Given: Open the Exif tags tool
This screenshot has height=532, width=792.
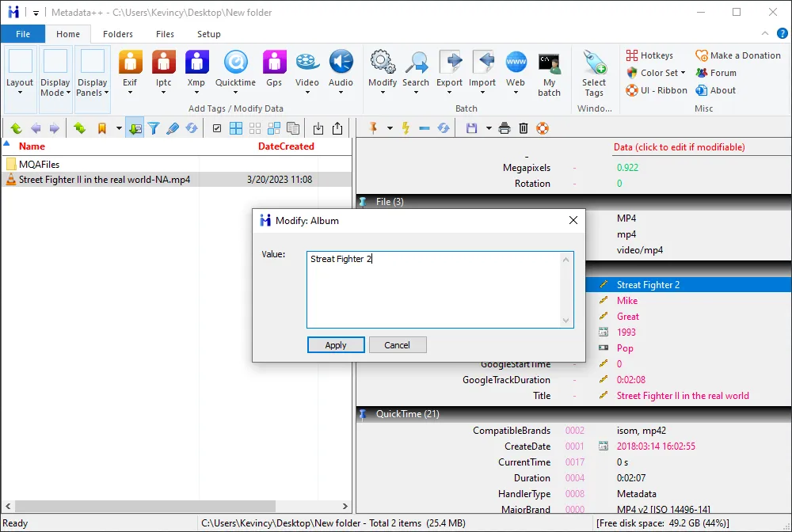Looking at the screenshot, I should [x=130, y=69].
